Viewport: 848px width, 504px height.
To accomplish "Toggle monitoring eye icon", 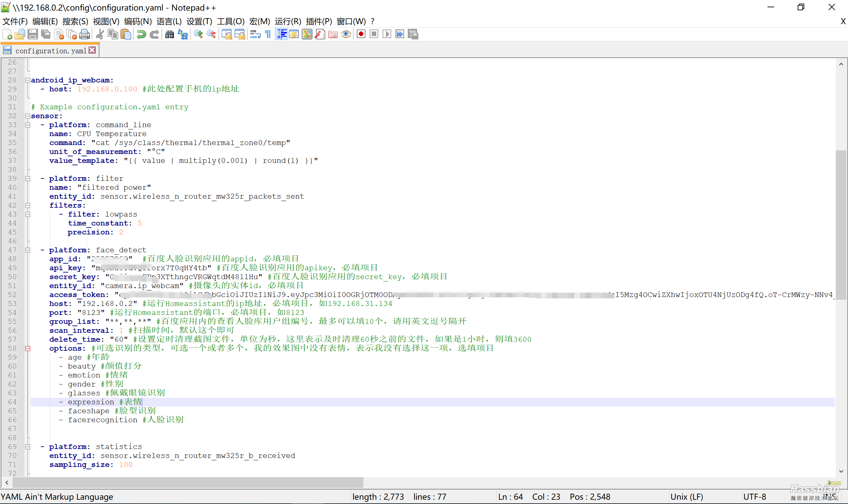I will [346, 34].
